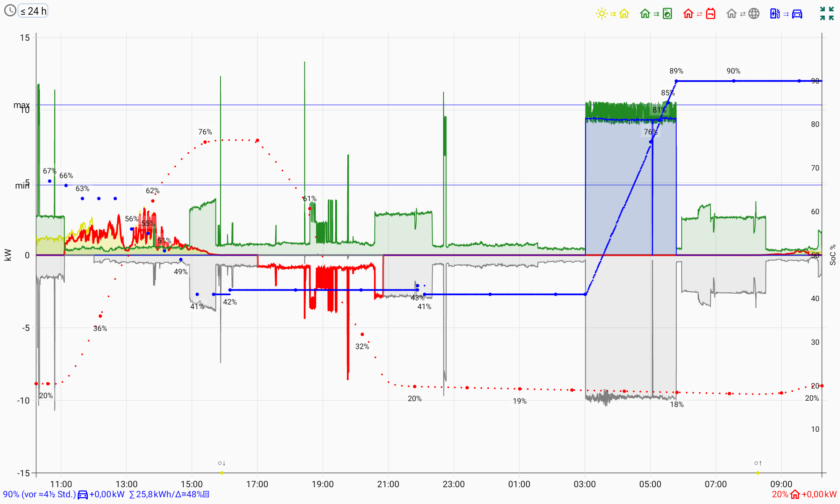Click the blue wallbox-to-car icon
The width and height of the screenshot is (840, 504).
click(775, 14)
